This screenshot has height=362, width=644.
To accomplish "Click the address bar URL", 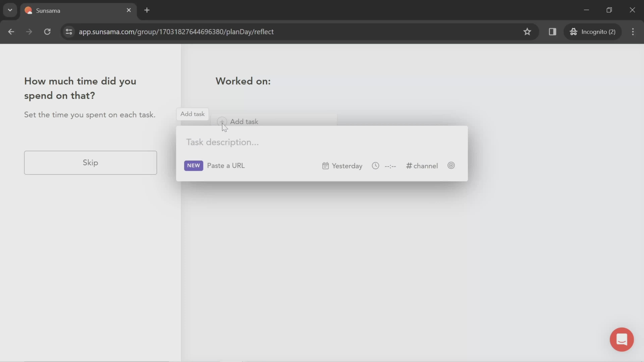I will click(176, 32).
